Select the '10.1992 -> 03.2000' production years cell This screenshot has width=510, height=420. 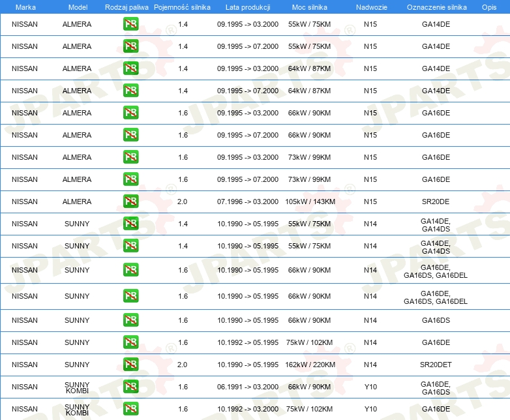pyautogui.click(x=248, y=409)
